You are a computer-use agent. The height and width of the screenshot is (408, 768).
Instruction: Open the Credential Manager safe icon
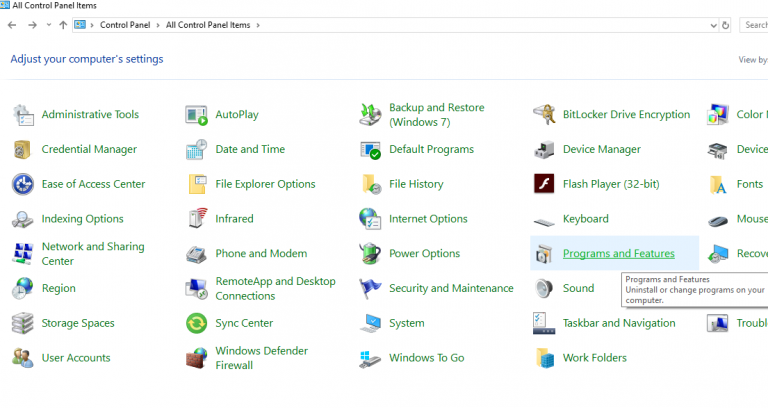tap(23, 150)
